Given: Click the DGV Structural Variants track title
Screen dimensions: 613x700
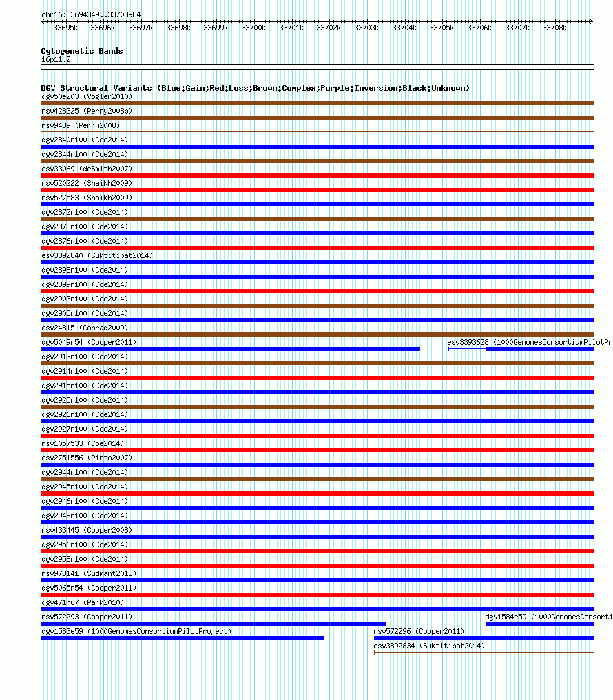Looking at the screenshot, I should (x=255, y=88).
